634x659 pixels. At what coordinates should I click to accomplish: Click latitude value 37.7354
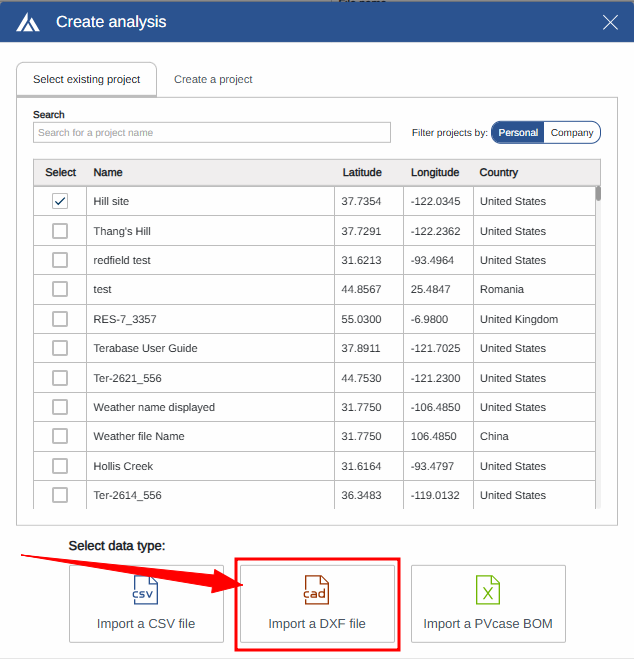(x=361, y=201)
